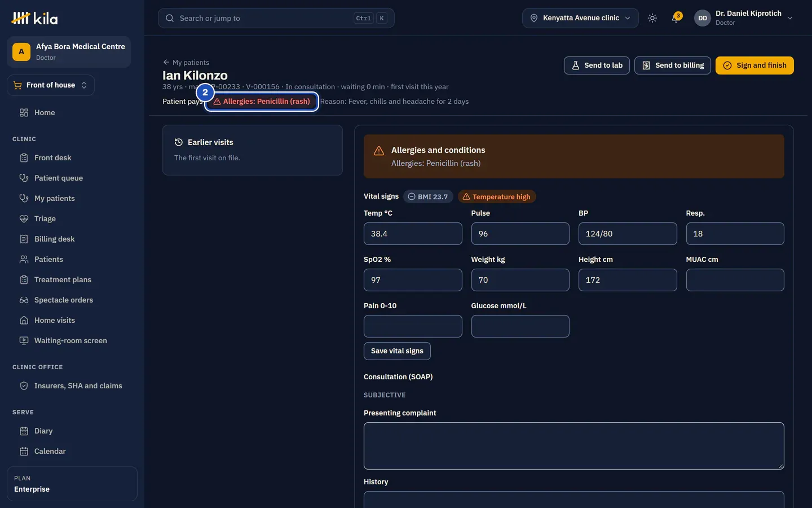The width and height of the screenshot is (812, 508).
Task: Expand the Kenyatta Avenue clinic location dropdown
Action: [580, 18]
